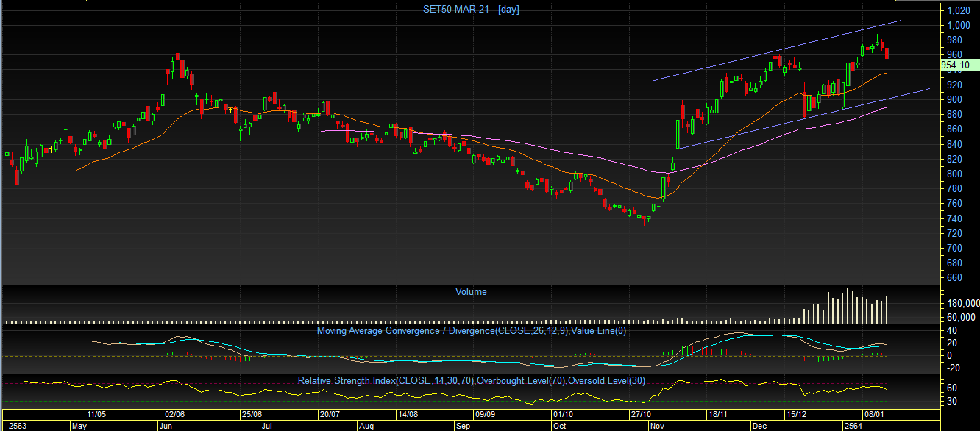Select the 09/09 date marker
The width and height of the screenshot is (980, 431).
(484, 414)
